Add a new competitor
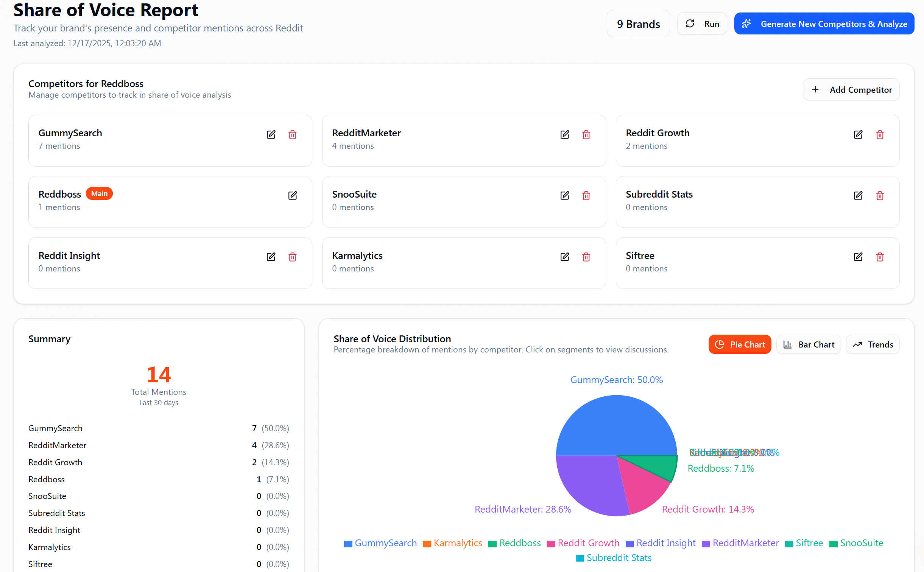 click(851, 89)
